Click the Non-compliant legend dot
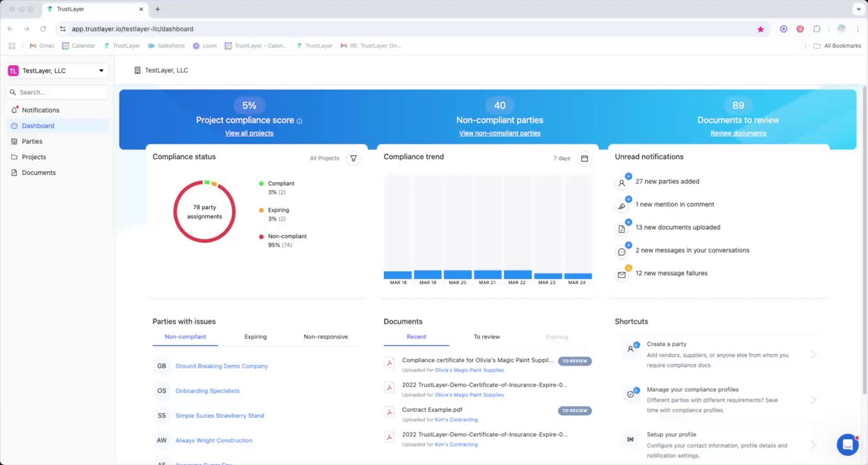 261,237
